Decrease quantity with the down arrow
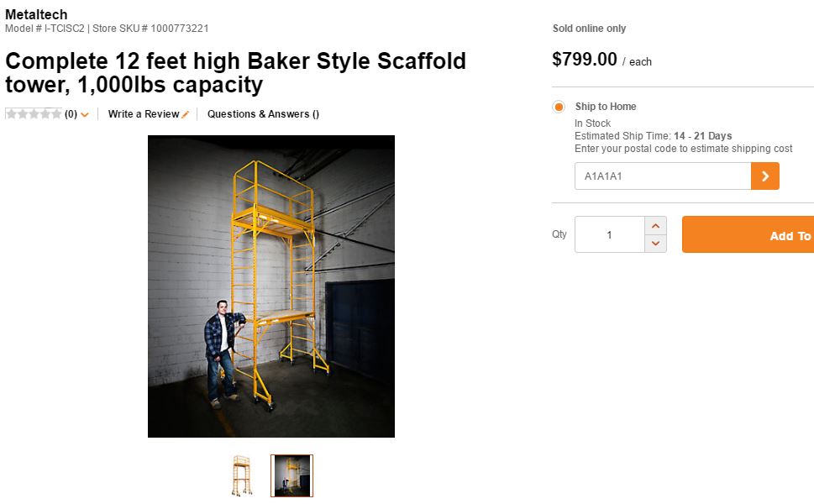Screen dimensions: 814x504 click(656, 244)
